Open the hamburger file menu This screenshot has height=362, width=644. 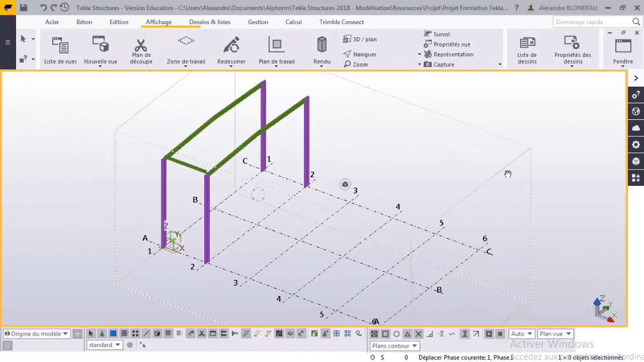point(8,42)
